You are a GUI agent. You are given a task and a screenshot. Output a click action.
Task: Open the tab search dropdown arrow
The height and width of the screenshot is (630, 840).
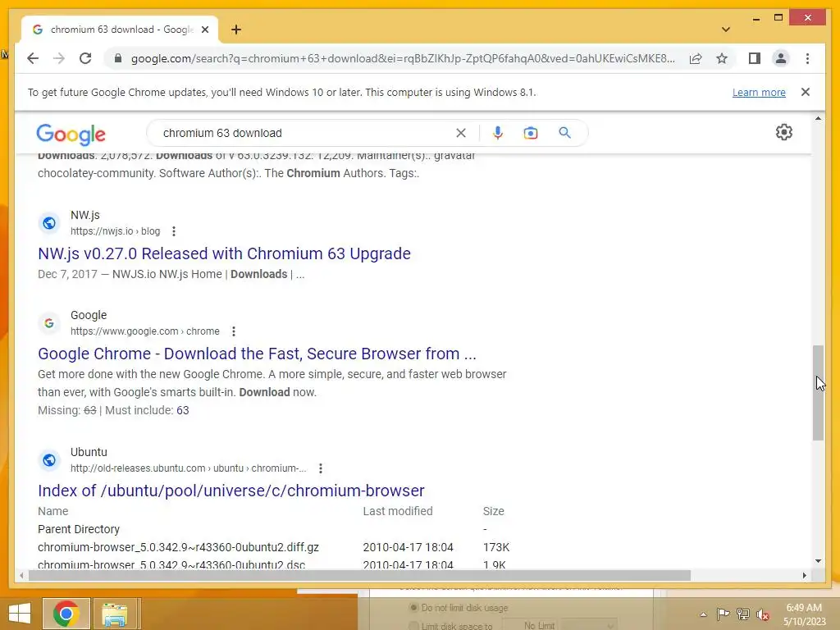pyautogui.click(x=725, y=30)
